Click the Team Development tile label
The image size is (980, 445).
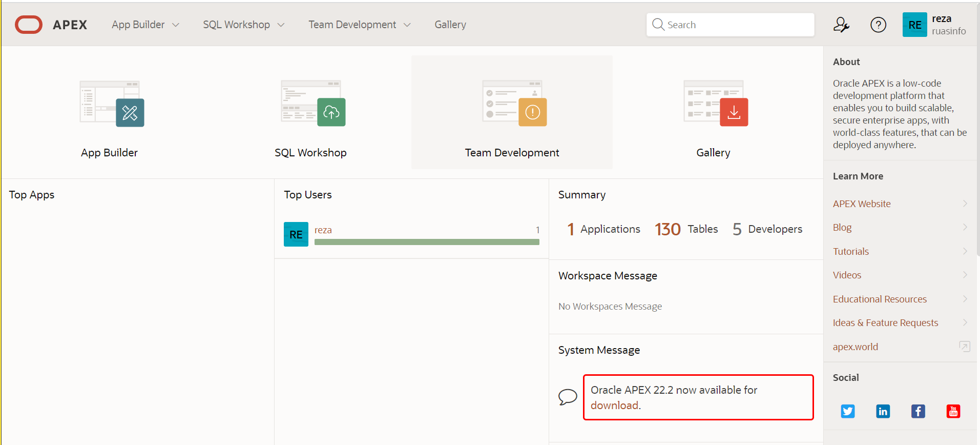coord(512,152)
